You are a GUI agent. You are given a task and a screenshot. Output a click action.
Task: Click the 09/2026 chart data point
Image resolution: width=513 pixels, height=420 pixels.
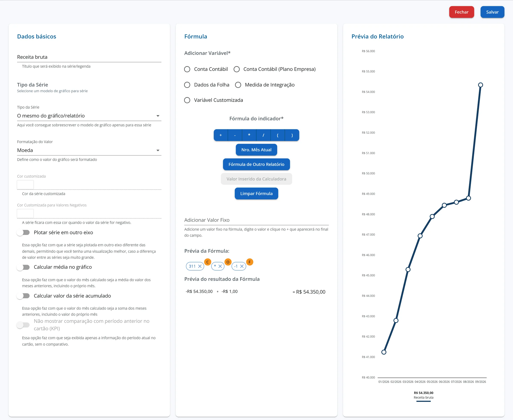click(481, 85)
